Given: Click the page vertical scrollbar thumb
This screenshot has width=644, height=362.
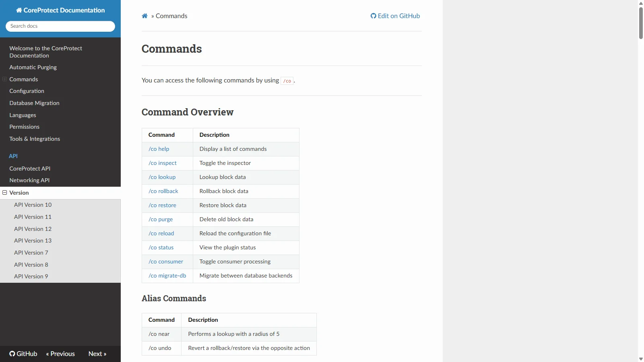Looking at the screenshot, I should (x=641, y=23).
